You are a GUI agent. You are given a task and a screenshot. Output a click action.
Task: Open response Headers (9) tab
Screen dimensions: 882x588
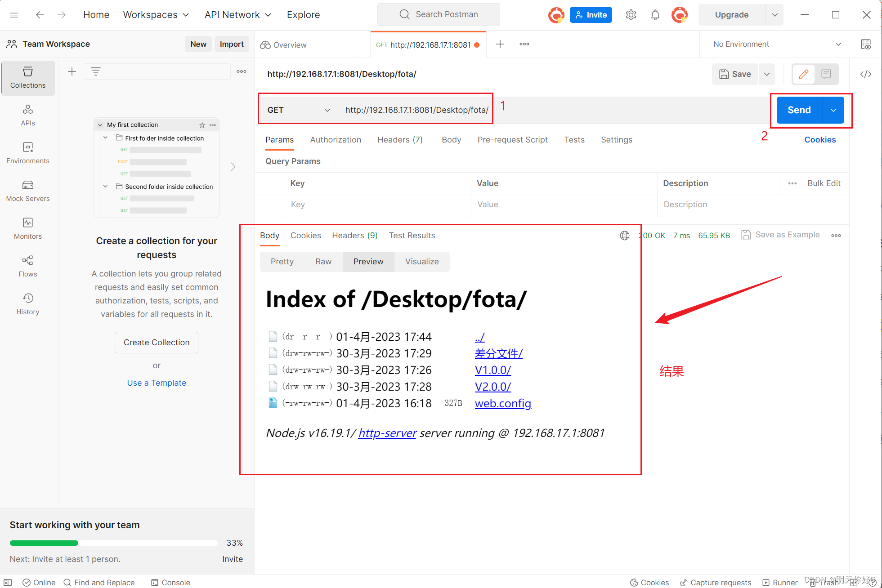355,236
